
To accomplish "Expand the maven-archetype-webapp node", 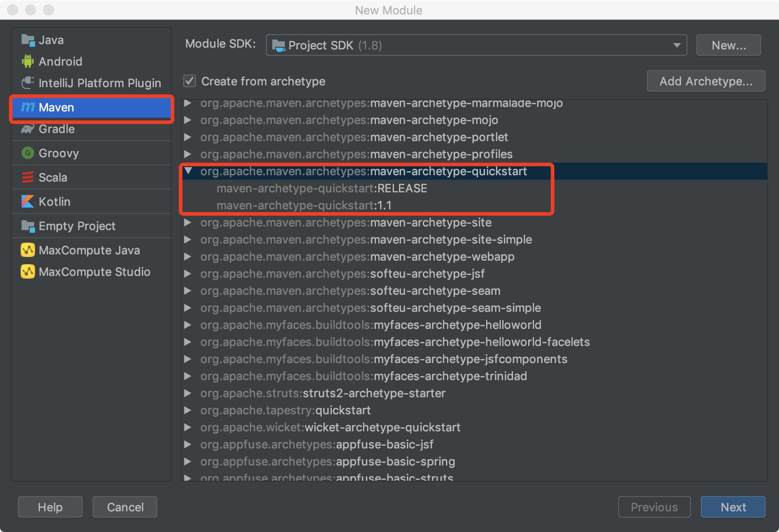I will click(x=188, y=257).
